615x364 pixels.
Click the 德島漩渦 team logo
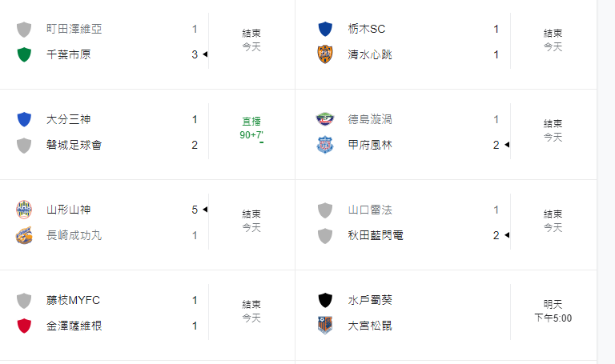tap(325, 119)
